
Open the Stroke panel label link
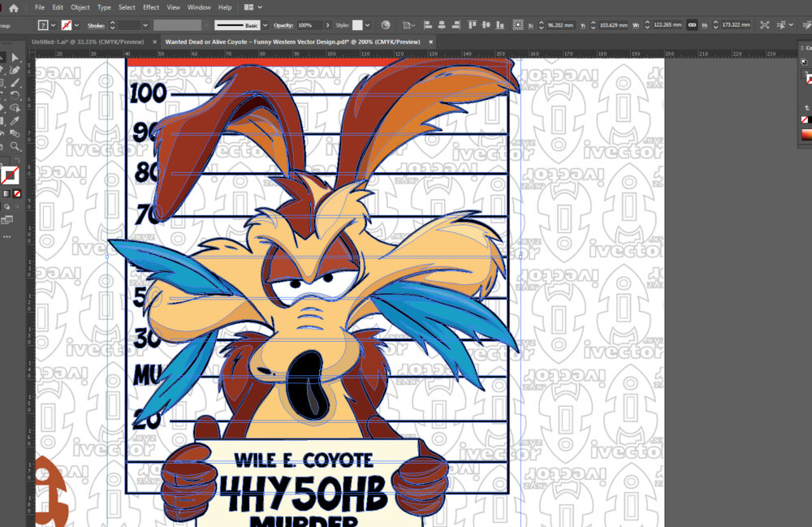pyautogui.click(x=96, y=25)
